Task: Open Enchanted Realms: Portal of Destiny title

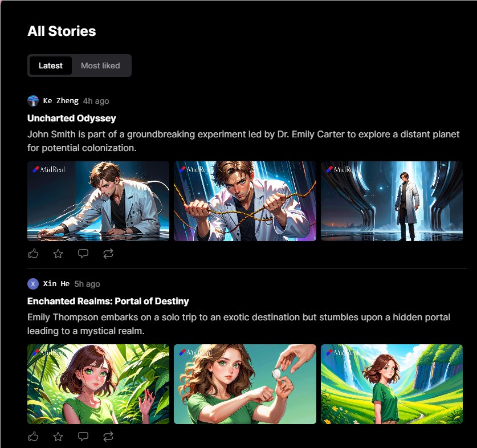Action: point(108,301)
